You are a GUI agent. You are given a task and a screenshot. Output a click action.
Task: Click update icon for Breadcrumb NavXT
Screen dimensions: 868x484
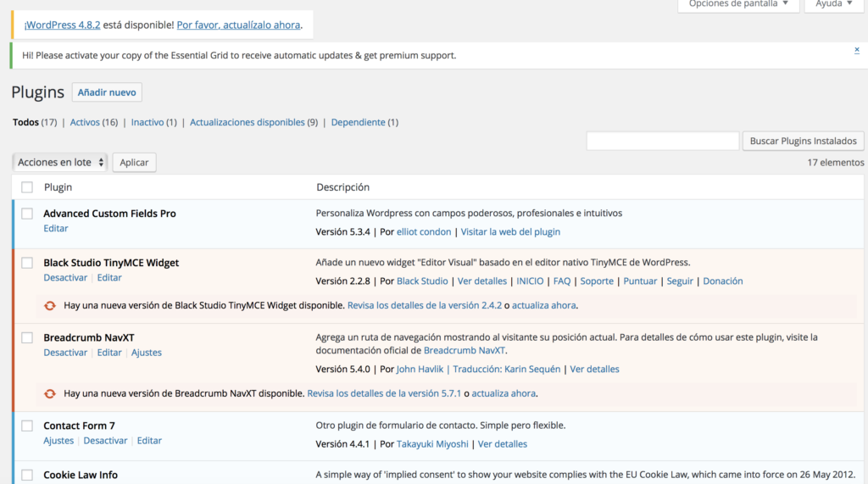pyautogui.click(x=50, y=393)
